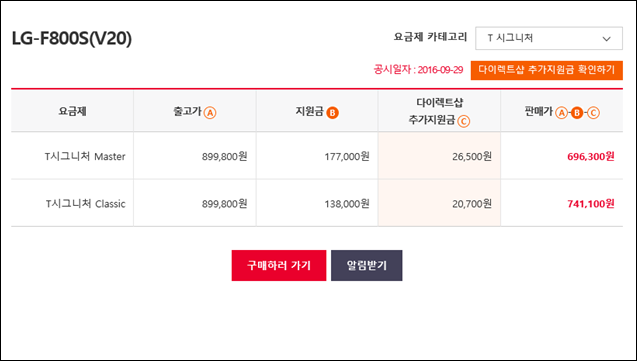The width and height of the screenshot is (637, 361).
Task: Click the 26,500원 additional subsidy cell
Action: 439,156
